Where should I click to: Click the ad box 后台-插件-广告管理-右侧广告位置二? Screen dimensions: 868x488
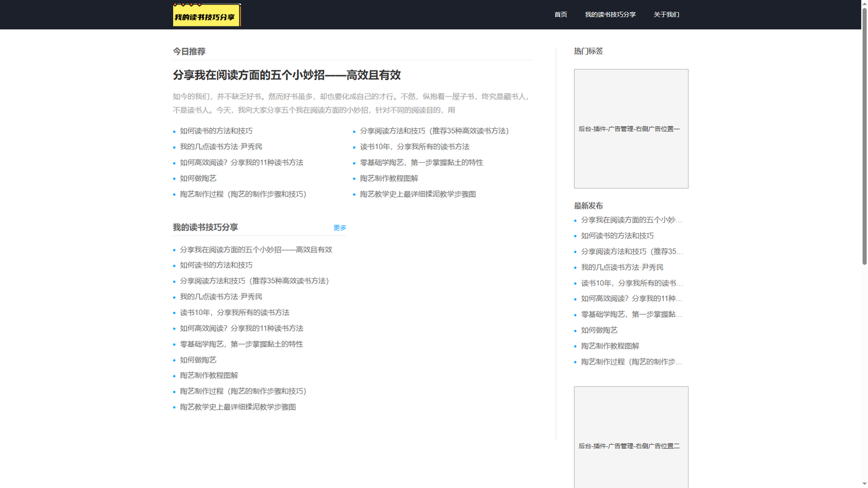coord(631,437)
